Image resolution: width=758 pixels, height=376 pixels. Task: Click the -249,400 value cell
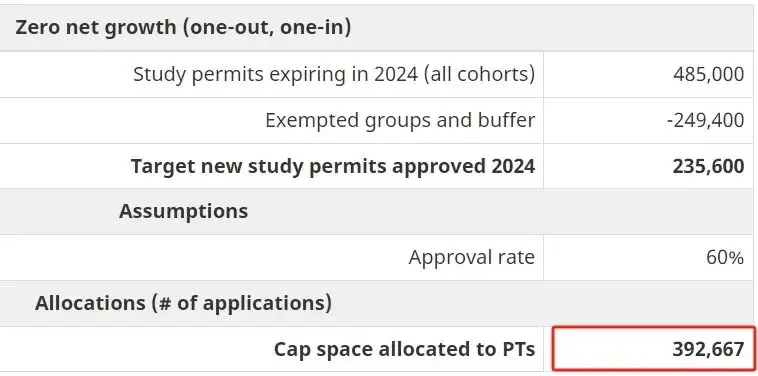[648, 120]
